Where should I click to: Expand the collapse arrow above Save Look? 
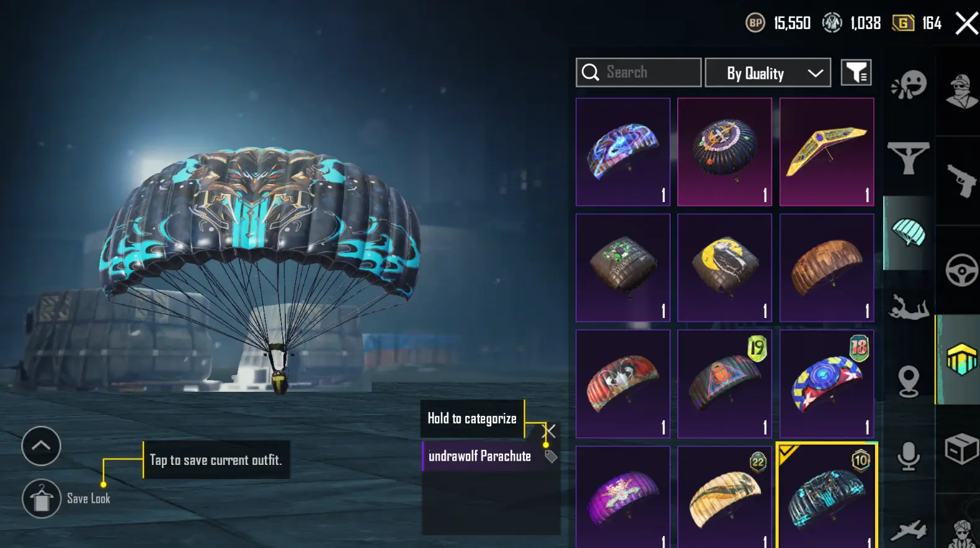(x=41, y=446)
